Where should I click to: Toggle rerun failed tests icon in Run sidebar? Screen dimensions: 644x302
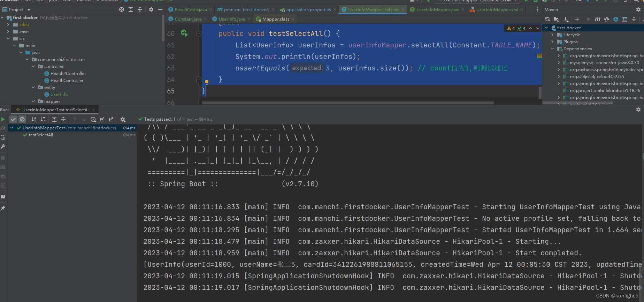(3, 128)
